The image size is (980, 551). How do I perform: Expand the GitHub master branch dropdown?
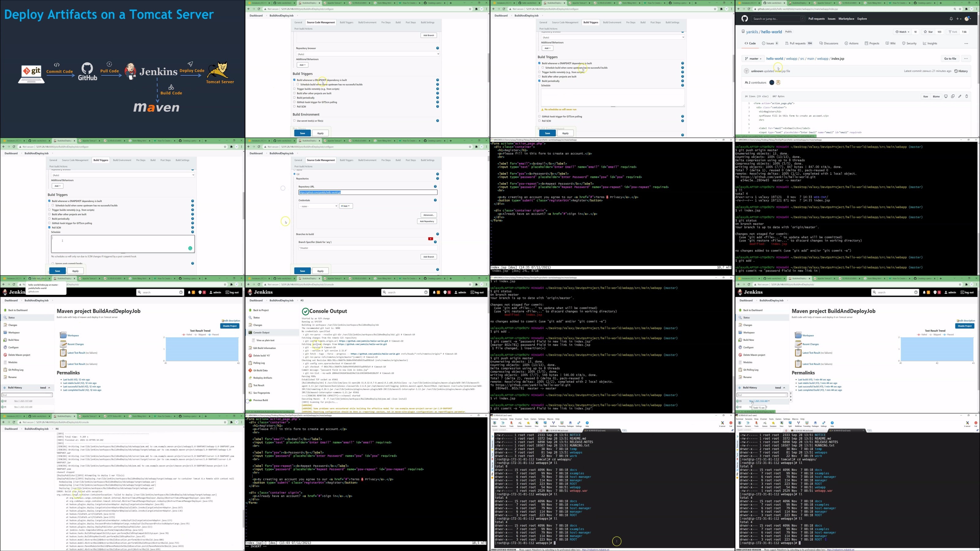(753, 58)
